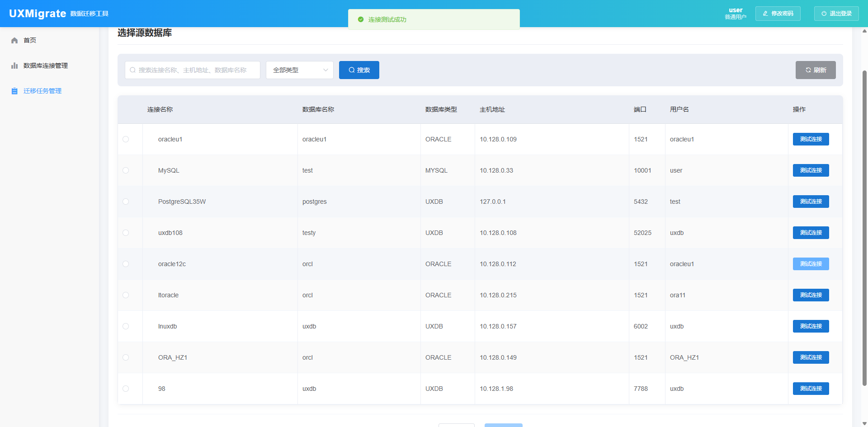This screenshot has height=427, width=868.
Task: Open the 全部类型 database type dropdown
Action: [x=294, y=70]
